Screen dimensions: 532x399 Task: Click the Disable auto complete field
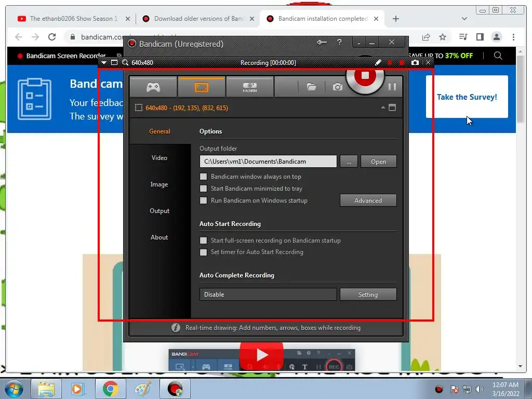pyautogui.click(x=268, y=295)
